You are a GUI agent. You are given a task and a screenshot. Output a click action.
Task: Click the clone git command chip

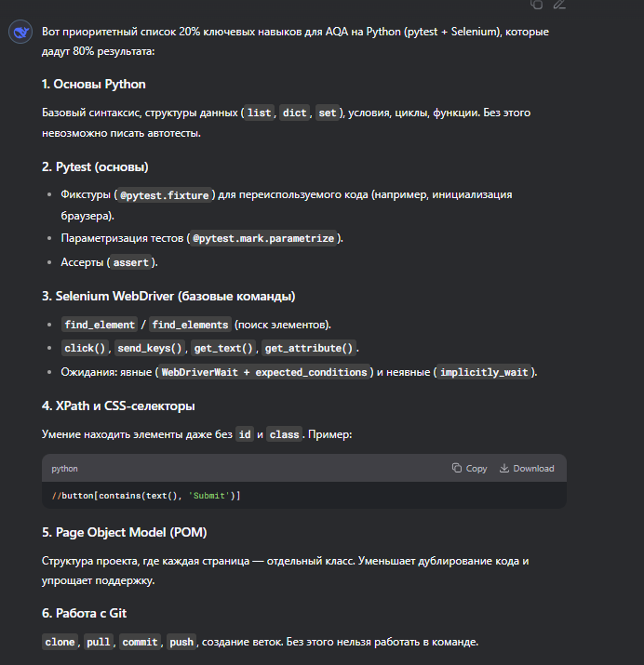click(x=60, y=642)
